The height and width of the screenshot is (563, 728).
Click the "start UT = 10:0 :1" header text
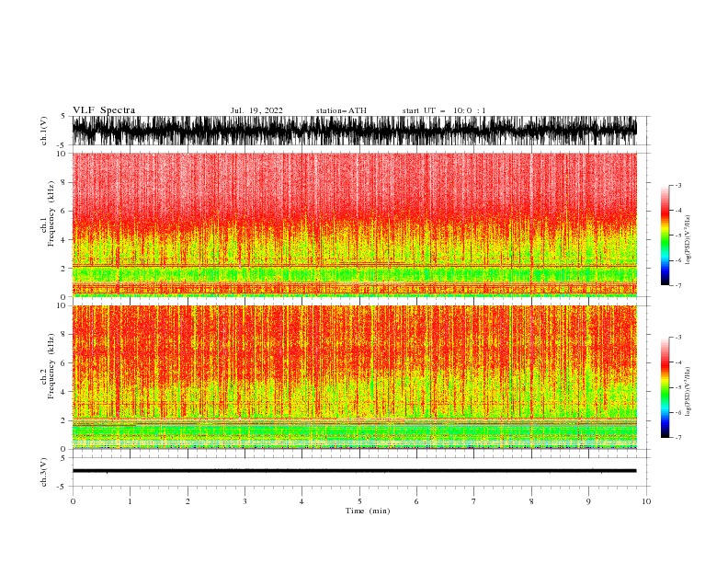point(444,110)
